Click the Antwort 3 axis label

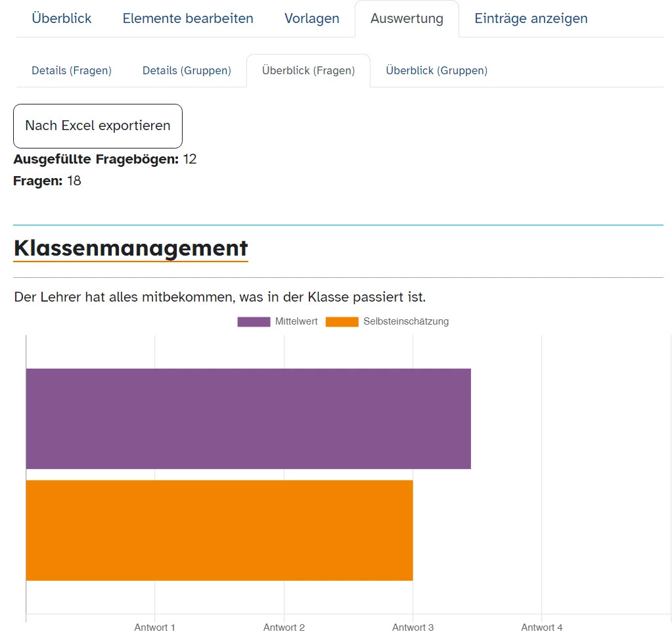click(413, 627)
